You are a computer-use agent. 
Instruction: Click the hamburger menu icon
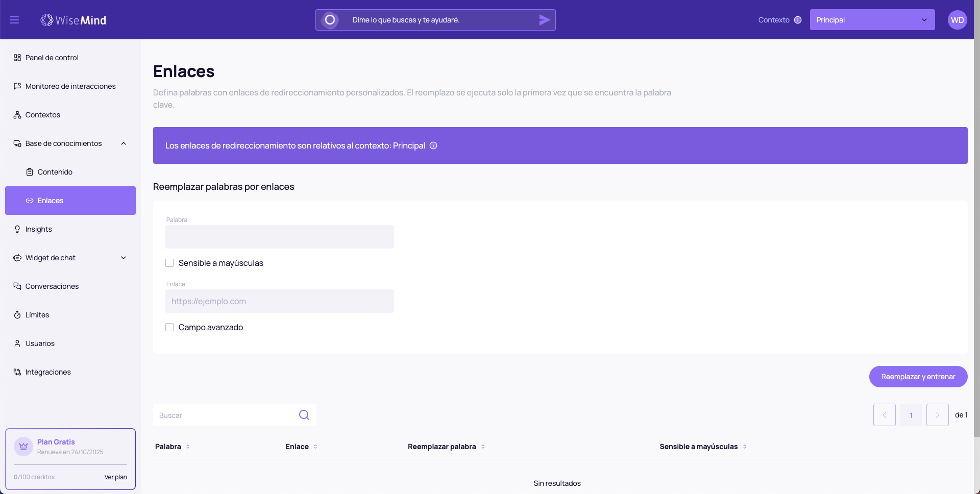point(14,20)
